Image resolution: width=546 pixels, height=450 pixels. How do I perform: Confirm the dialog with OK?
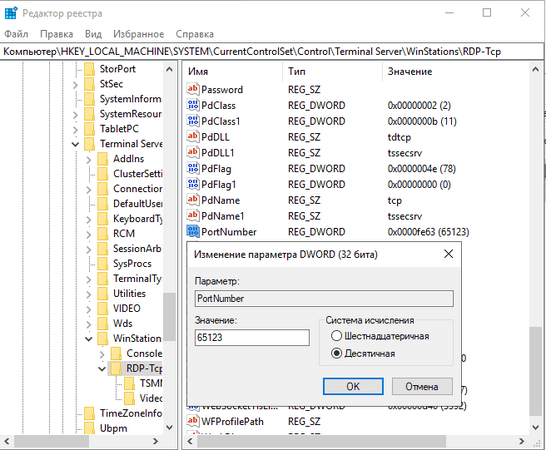click(x=353, y=386)
